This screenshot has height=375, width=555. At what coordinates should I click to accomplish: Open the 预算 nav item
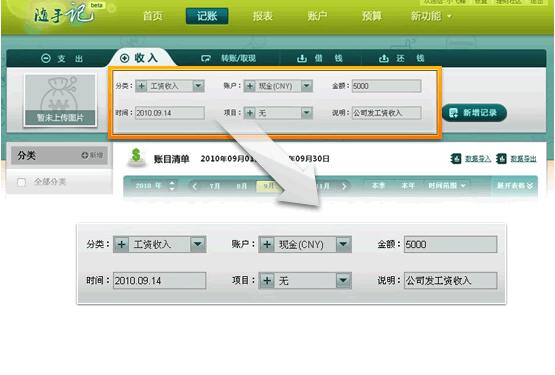pos(372,16)
